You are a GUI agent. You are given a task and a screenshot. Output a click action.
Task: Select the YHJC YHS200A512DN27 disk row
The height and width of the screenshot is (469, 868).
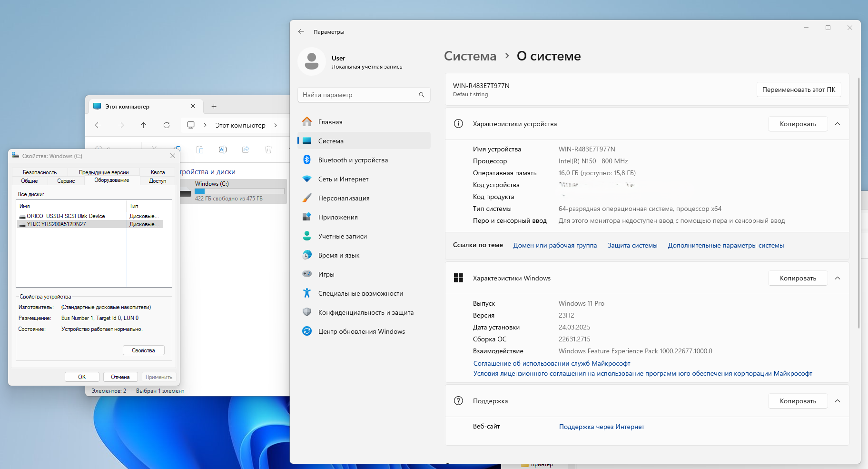point(90,224)
